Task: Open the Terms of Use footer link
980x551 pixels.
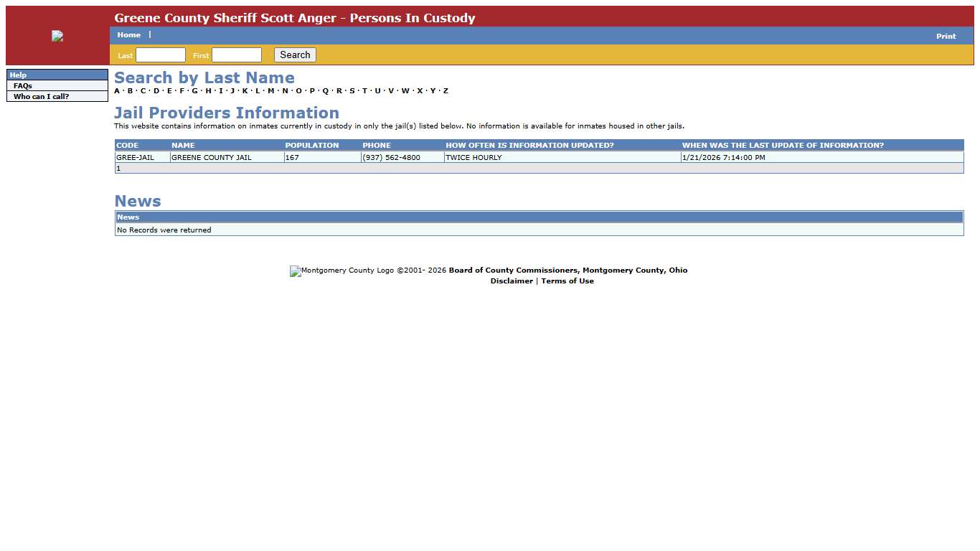Action: (567, 281)
